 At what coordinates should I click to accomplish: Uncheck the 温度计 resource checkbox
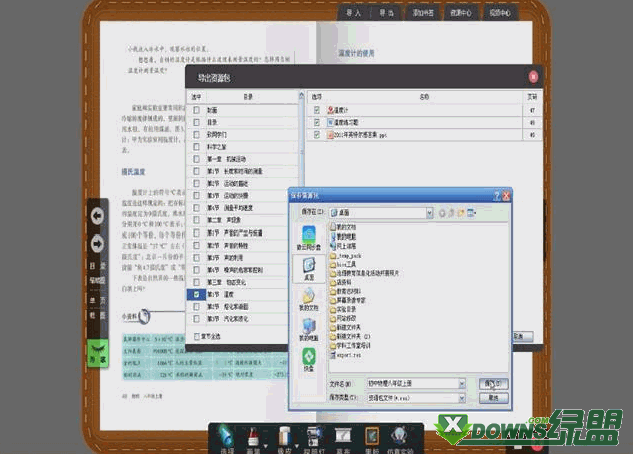click(x=317, y=109)
